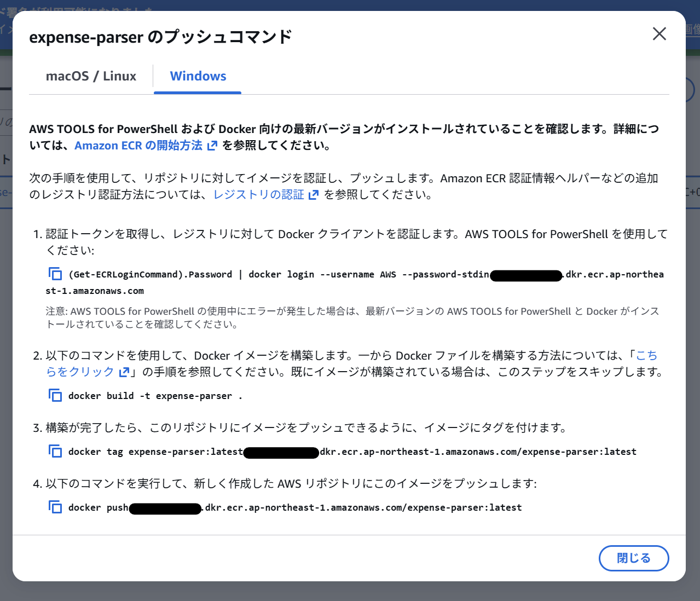This screenshot has height=601, width=700.
Task: Click the 閉じる button
Action: pos(634,558)
